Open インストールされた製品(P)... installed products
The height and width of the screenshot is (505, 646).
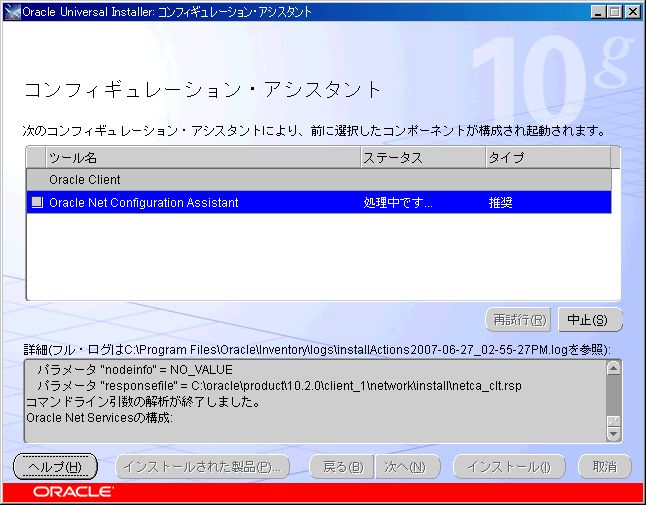point(202,466)
